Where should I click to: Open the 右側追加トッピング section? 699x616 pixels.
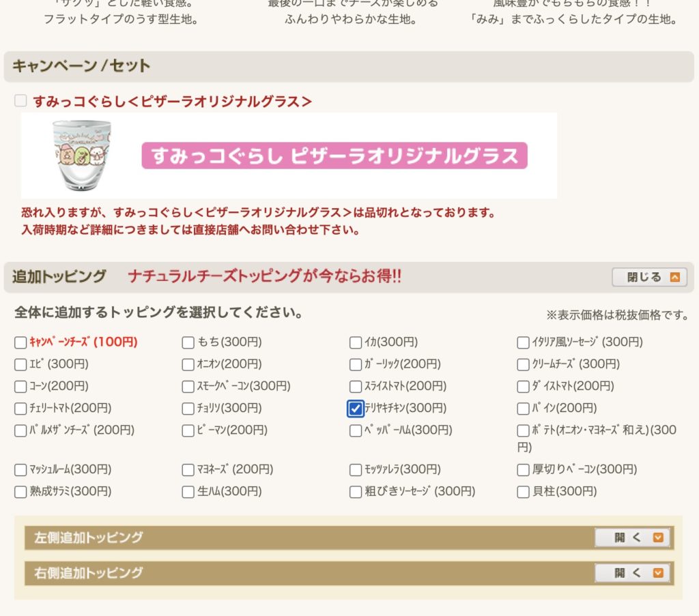[631, 573]
